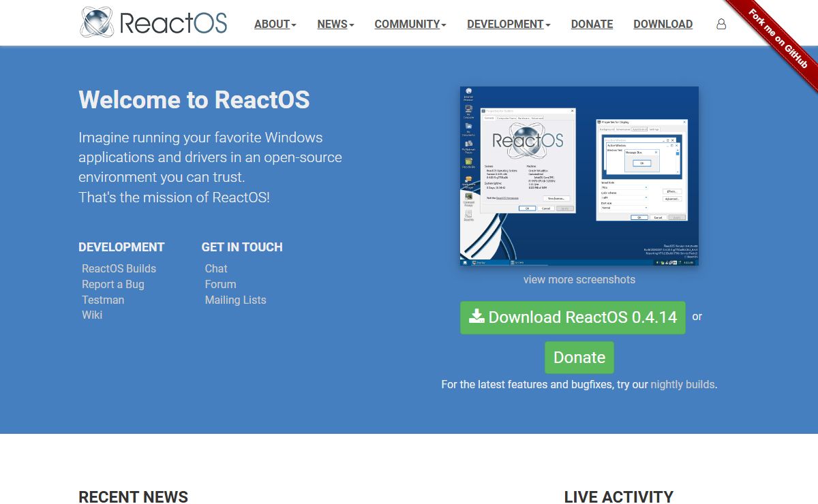Open the ReactOS desktop screenshot thumbnail
The height and width of the screenshot is (504, 818).
tap(579, 176)
